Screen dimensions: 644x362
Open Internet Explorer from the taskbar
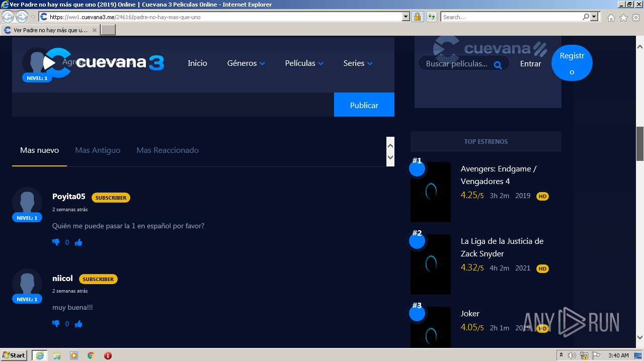pyautogui.click(x=39, y=355)
